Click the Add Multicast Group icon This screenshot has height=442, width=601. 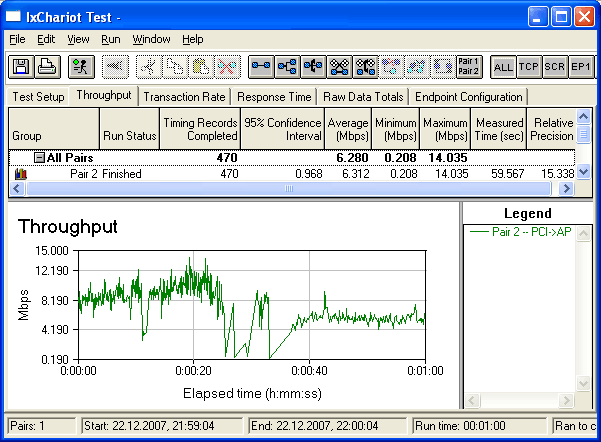pyautogui.click(x=287, y=67)
